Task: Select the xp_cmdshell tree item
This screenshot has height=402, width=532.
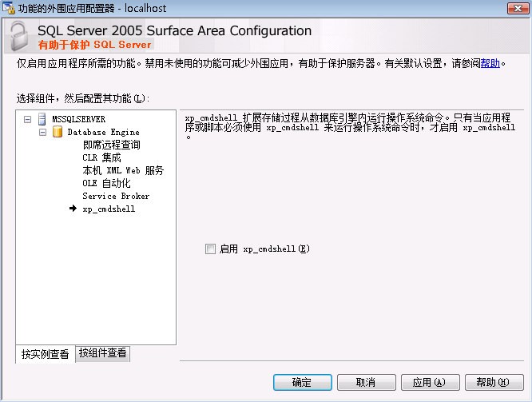Action: 109,209
